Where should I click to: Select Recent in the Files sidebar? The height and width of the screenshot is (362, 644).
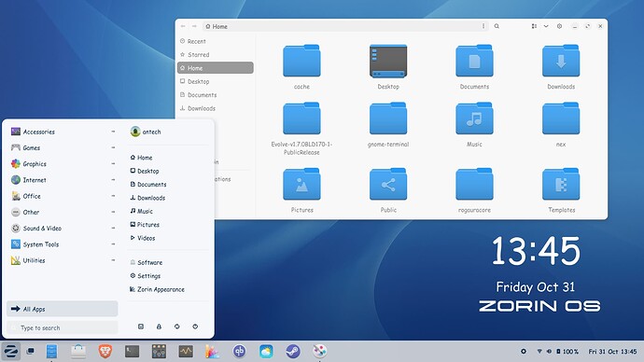[x=216, y=41]
